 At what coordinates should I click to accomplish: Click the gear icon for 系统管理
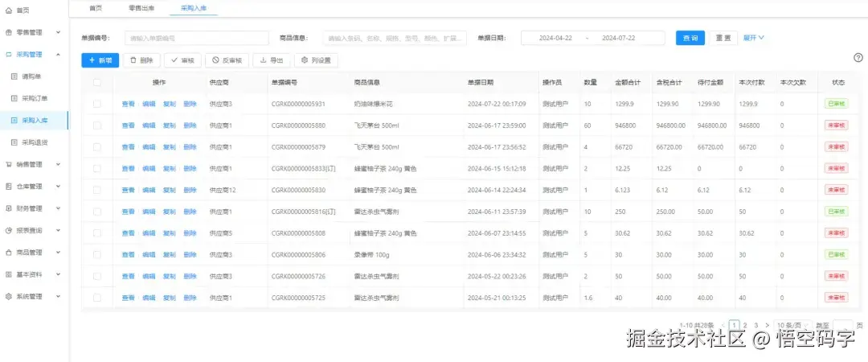(8, 297)
